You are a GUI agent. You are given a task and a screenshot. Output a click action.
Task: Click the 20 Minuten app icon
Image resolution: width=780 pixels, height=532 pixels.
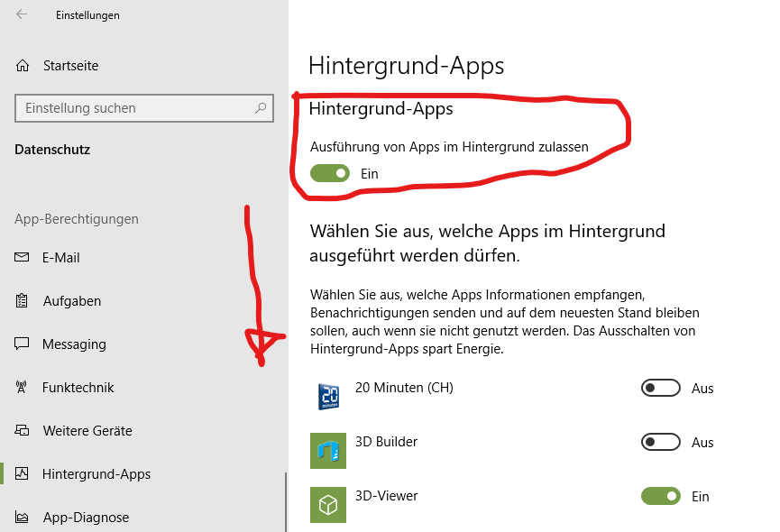tap(328, 397)
